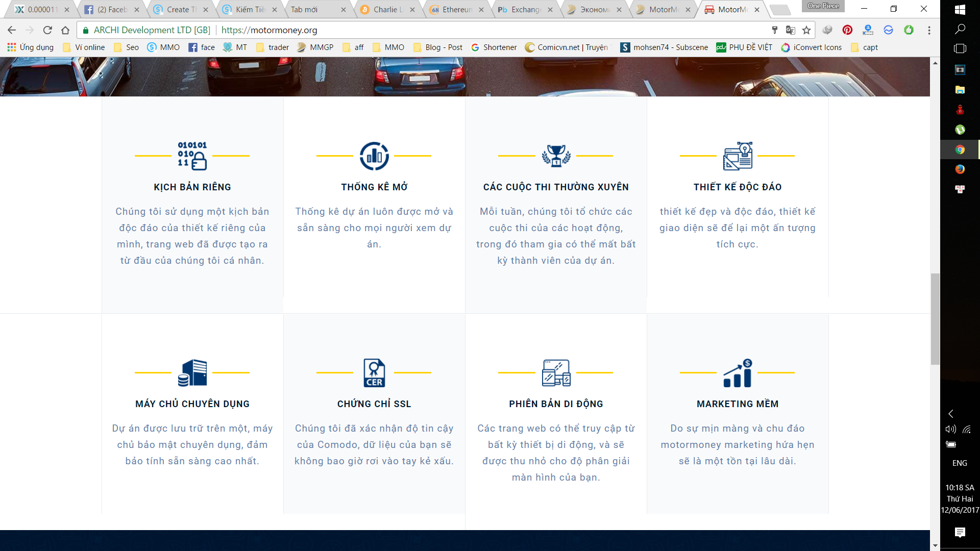
Task: Reload the current page
Action: (47, 30)
